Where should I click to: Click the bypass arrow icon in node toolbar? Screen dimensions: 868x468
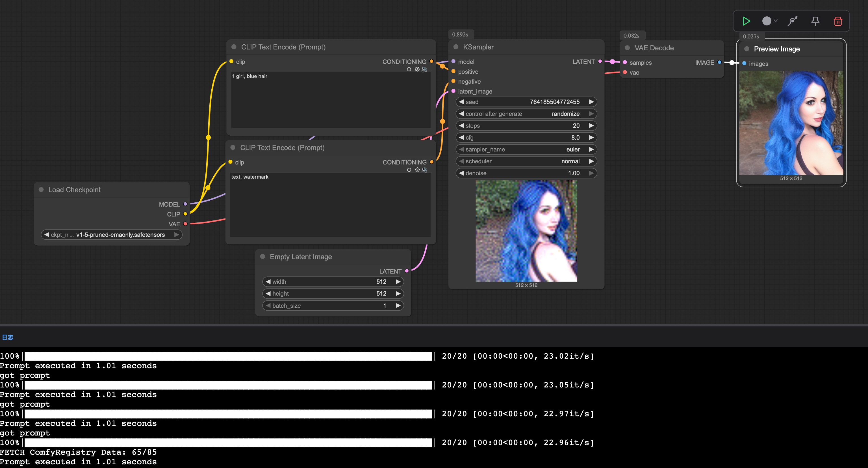(x=792, y=21)
